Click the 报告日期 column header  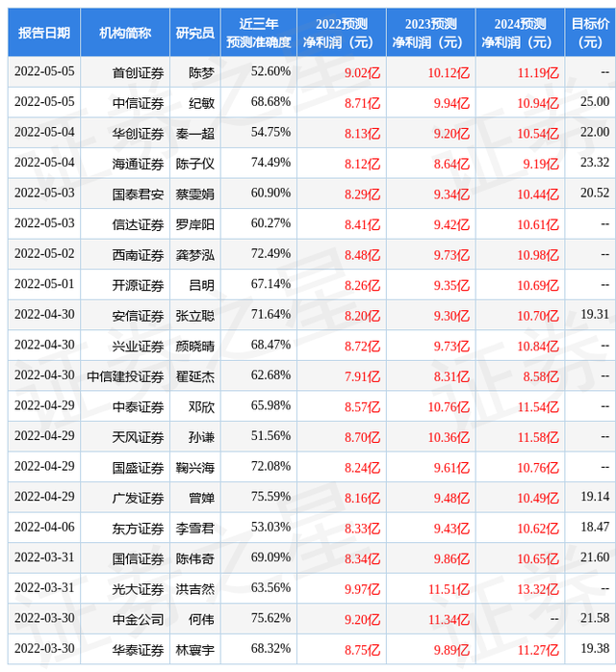[x=44, y=33]
